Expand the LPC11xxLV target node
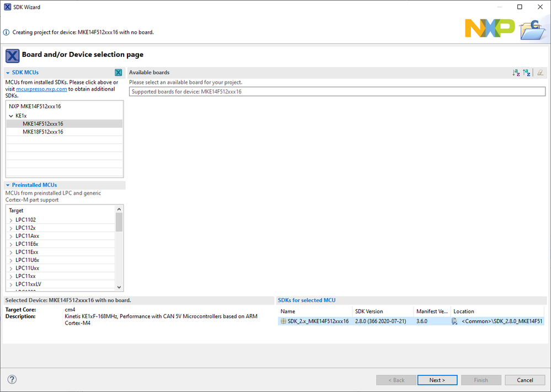Screen dimensions: 551x392 click(11, 285)
